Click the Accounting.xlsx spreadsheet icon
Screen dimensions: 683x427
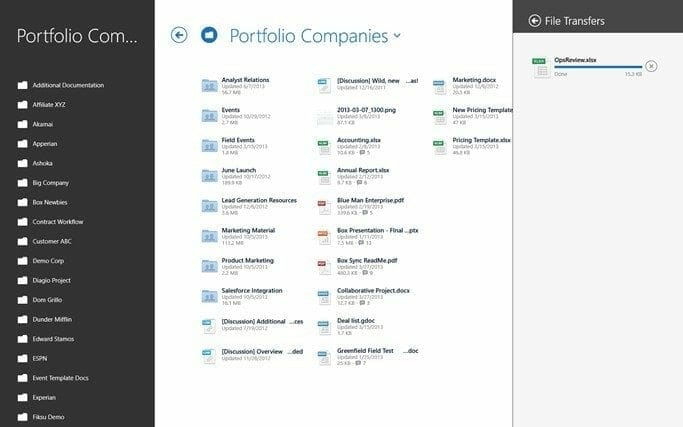[x=322, y=146]
